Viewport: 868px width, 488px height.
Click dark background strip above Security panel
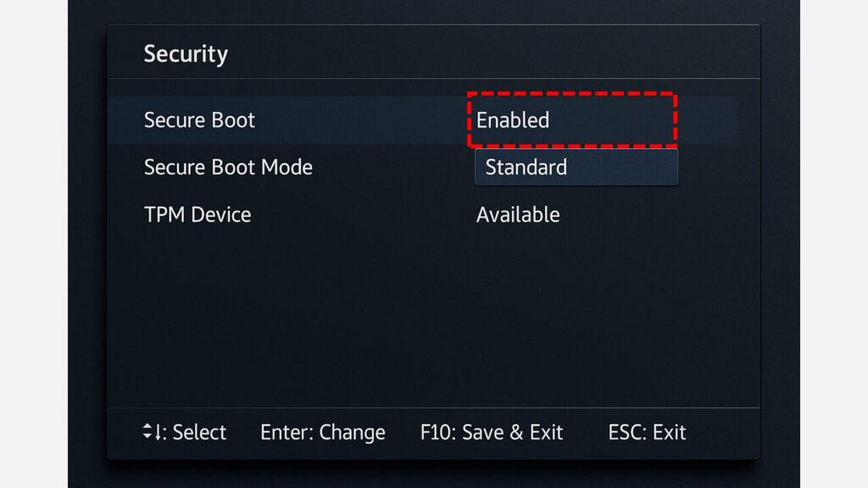tap(432, 12)
